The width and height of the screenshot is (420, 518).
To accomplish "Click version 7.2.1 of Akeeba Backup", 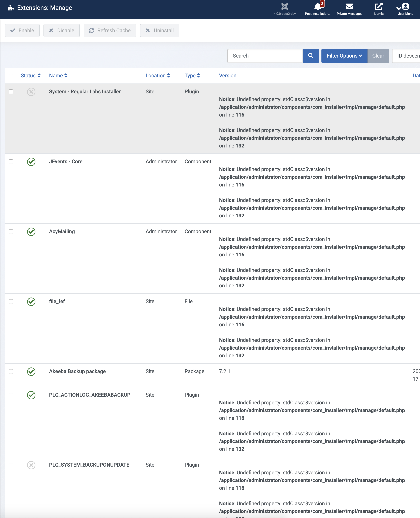I will click(x=224, y=371).
